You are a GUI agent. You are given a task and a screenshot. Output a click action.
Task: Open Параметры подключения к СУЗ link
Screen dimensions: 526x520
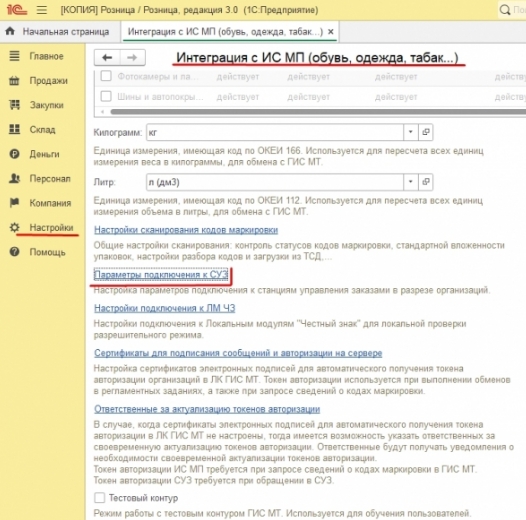pos(161,275)
